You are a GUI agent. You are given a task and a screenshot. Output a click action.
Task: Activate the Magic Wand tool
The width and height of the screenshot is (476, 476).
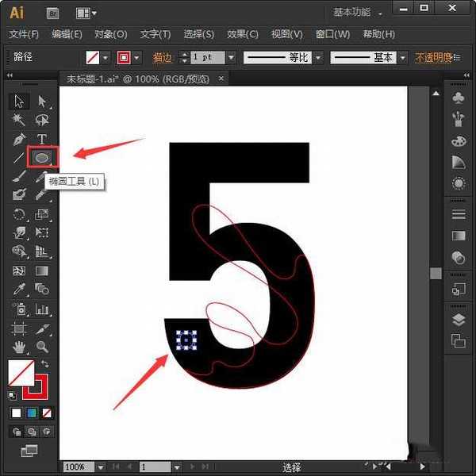[20, 120]
